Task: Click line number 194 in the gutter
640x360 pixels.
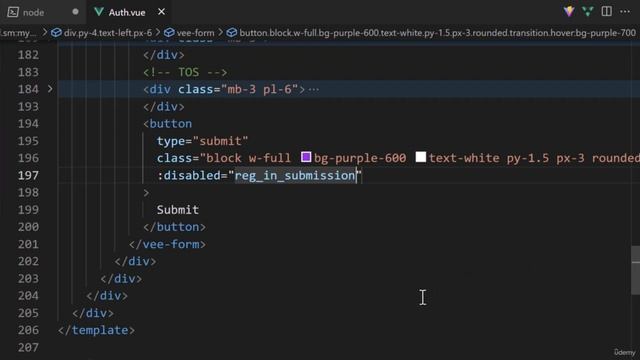Action: [28, 124]
